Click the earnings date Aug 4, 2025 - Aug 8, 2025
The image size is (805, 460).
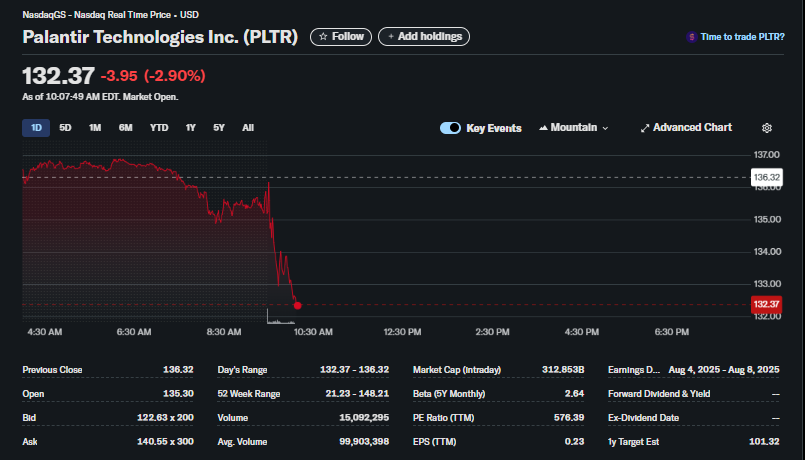[724, 370]
